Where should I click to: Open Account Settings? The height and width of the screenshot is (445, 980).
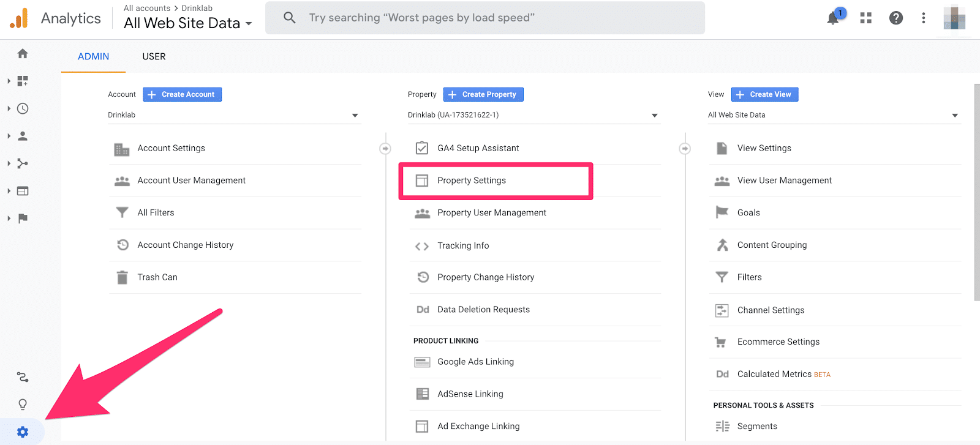235,148
